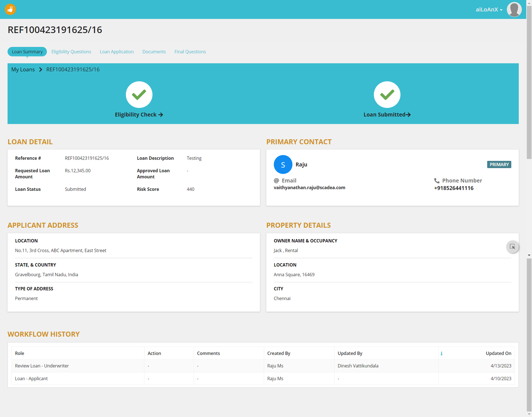Viewport: 532px width, 417px height.
Task: Click the No.11, 3rd Cross address line
Action: point(61,251)
